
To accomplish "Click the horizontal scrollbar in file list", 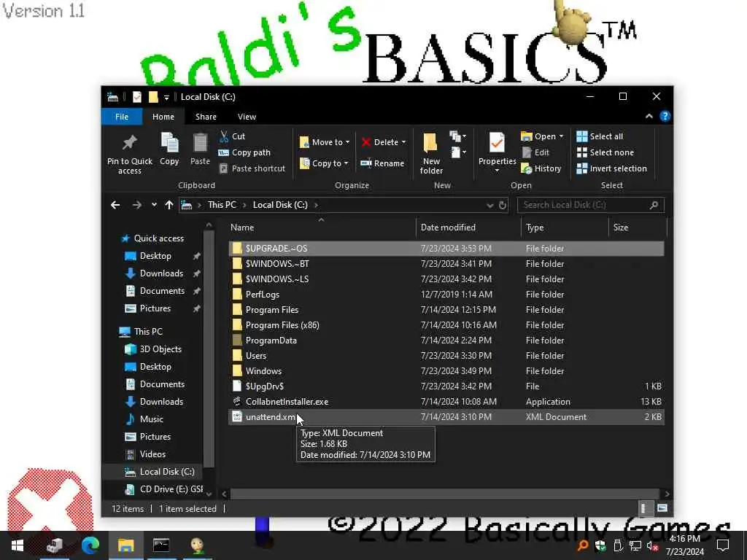I will [445, 494].
